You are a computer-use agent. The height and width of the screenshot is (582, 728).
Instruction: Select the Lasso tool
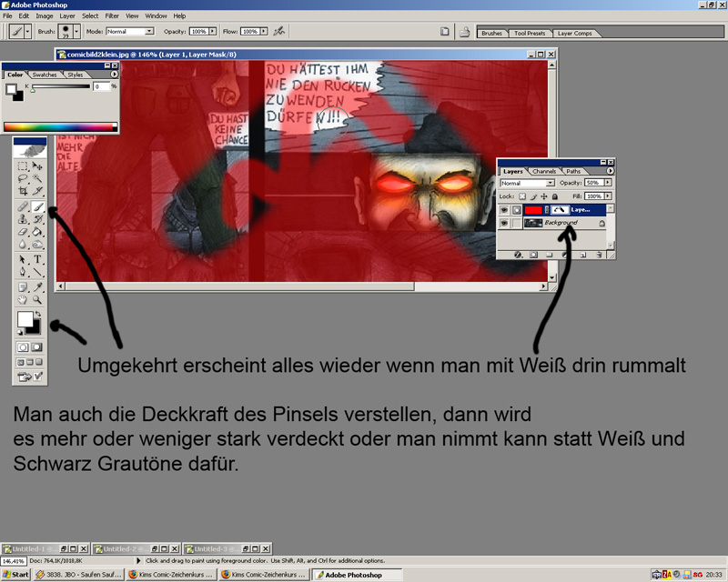click(x=23, y=179)
